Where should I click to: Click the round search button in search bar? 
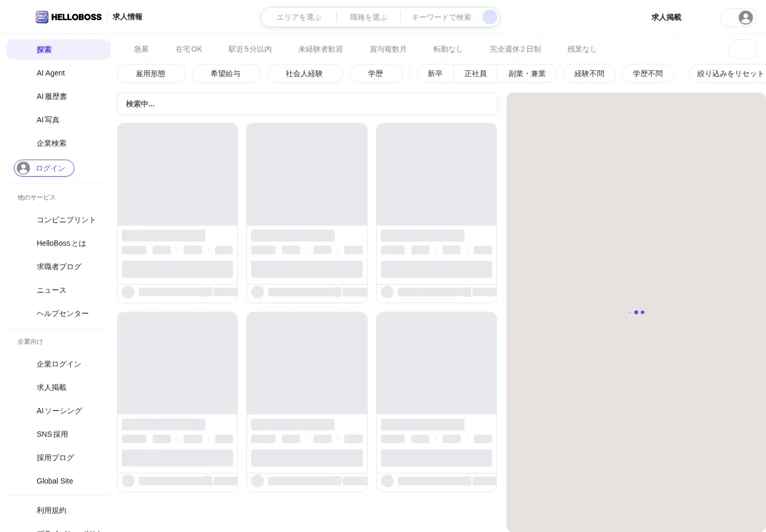pos(490,17)
